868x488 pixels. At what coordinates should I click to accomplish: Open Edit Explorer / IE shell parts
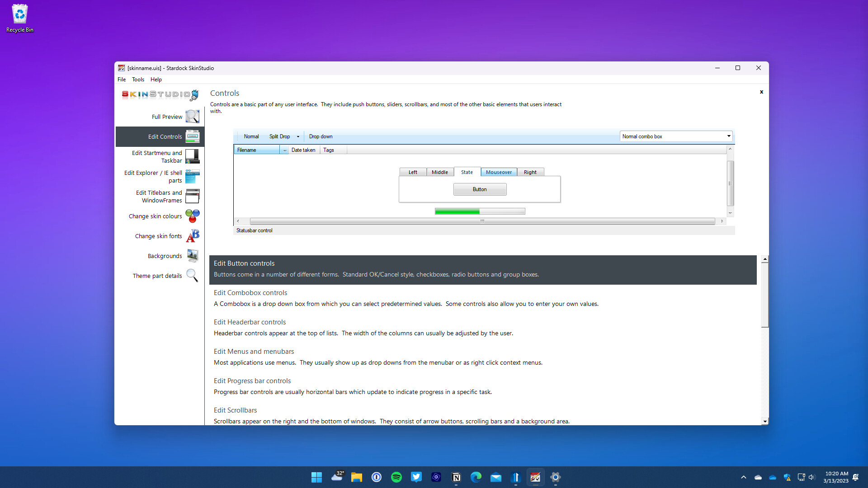(x=153, y=176)
